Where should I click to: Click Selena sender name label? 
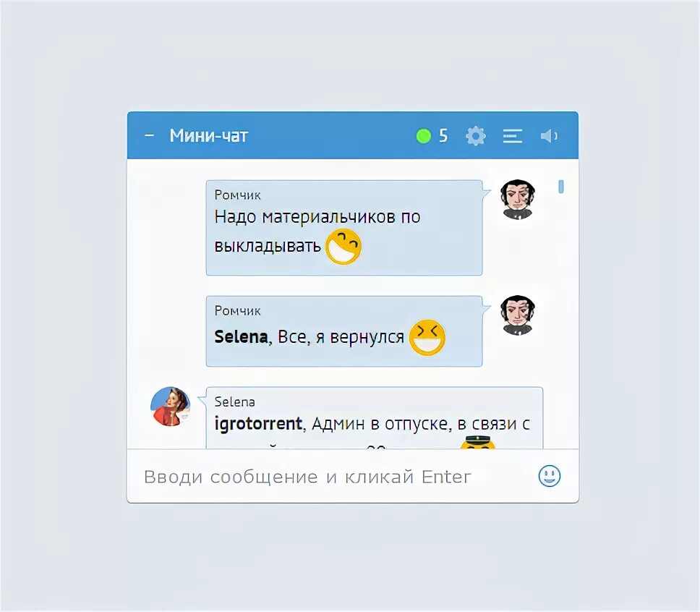[234, 401]
